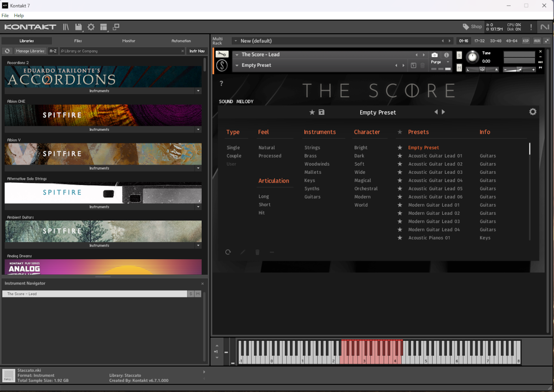The width and height of the screenshot is (554, 392).
Task: Star the Modern Guitar Lead 02 preset
Action: tap(400, 214)
